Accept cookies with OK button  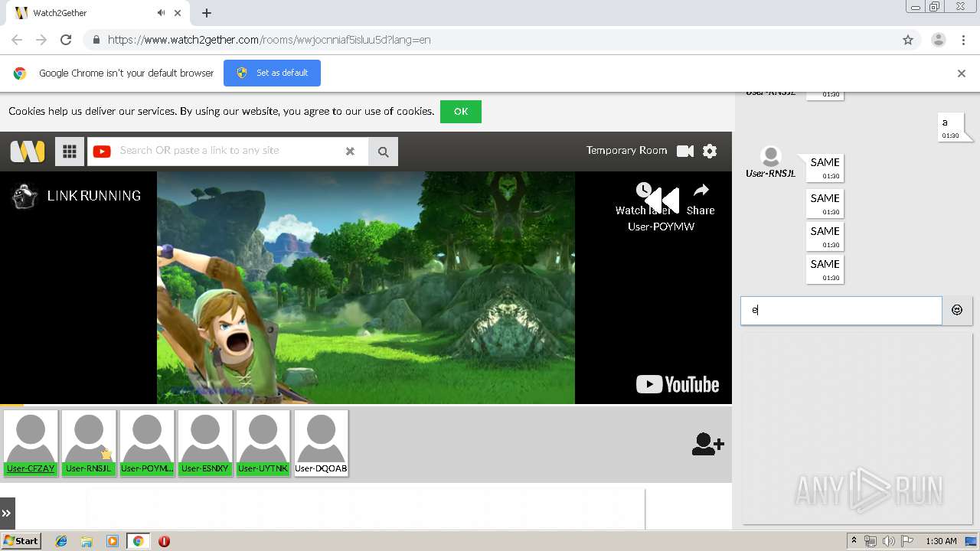[461, 112]
